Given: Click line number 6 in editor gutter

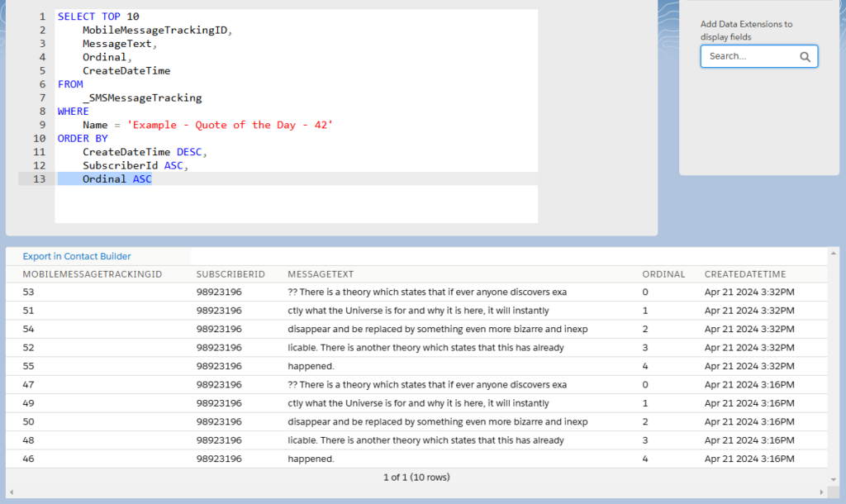Looking at the screenshot, I should (x=41, y=84).
